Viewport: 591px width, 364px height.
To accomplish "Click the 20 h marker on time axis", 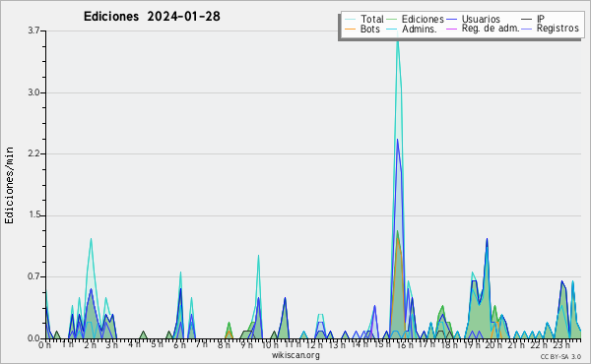I will [490, 344].
